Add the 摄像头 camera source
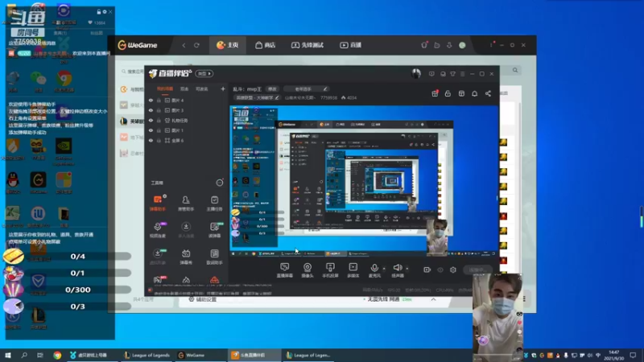 (308, 270)
